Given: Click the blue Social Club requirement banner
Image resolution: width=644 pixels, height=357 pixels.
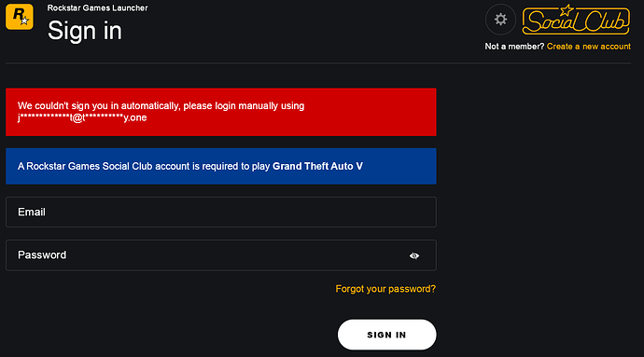Looking at the screenshot, I should (x=221, y=166).
